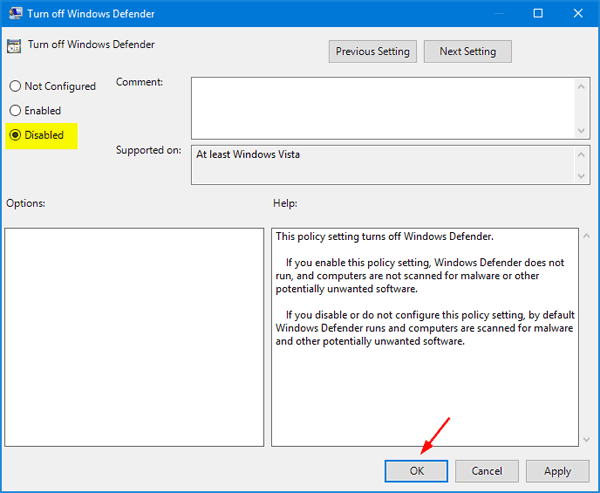The width and height of the screenshot is (600, 493).
Task: Choose the Enabled radio option
Action: pos(15,111)
